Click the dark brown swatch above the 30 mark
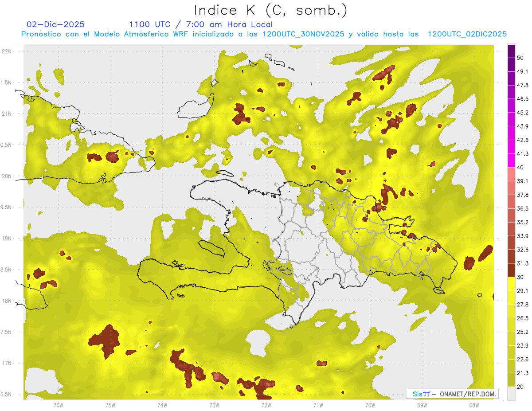The height and width of the screenshot is (411, 532). [x=511, y=270]
